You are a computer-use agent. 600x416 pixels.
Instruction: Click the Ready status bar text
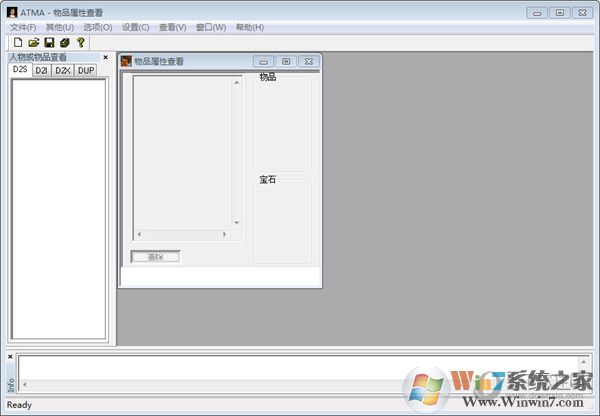tap(19, 405)
